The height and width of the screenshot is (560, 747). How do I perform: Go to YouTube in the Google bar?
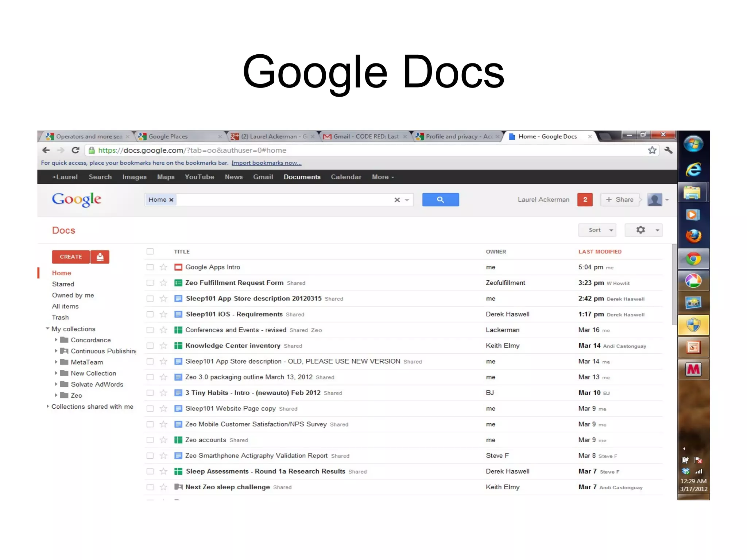pos(199,177)
